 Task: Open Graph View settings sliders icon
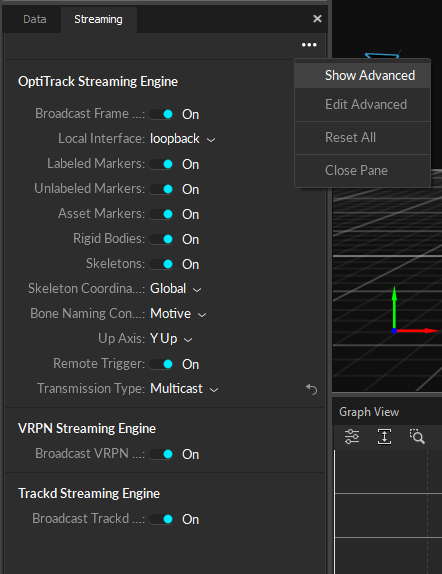(352, 437)
